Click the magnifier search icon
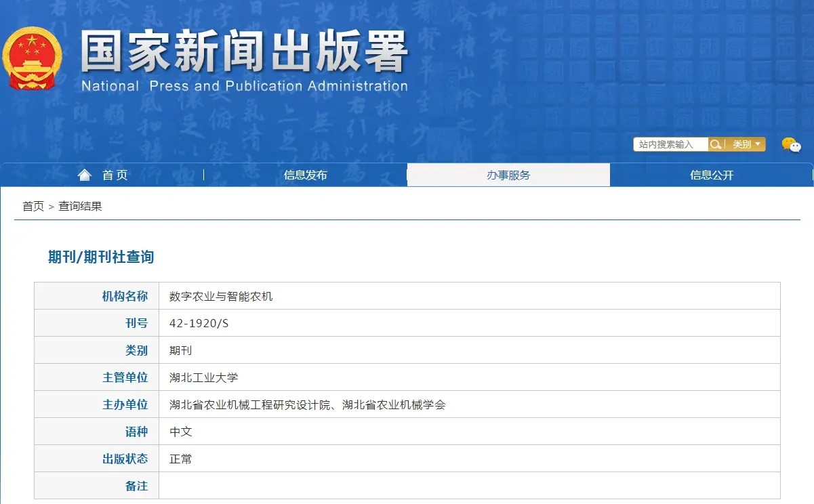This screenshot has width=814, height=504. pyautogui.click(x=715, y=144)
